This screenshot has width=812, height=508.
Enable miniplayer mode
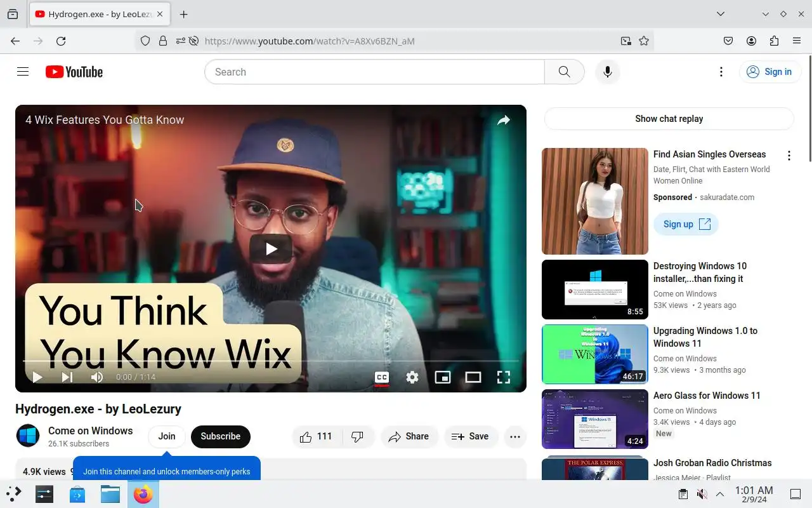tap(443, 377)
